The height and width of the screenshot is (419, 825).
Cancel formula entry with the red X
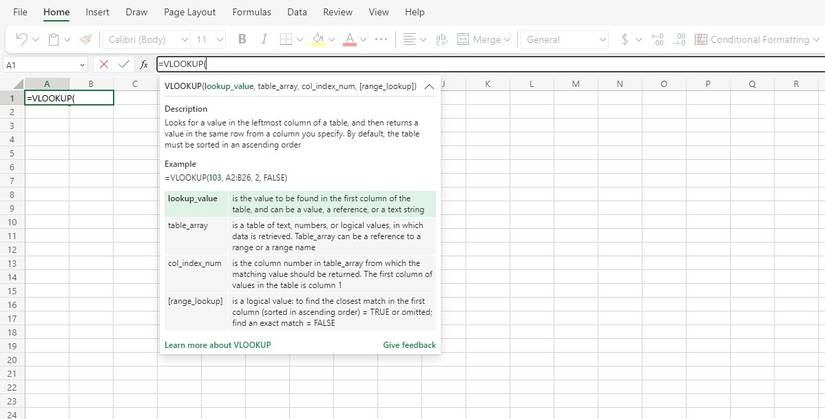pos(104,64)
